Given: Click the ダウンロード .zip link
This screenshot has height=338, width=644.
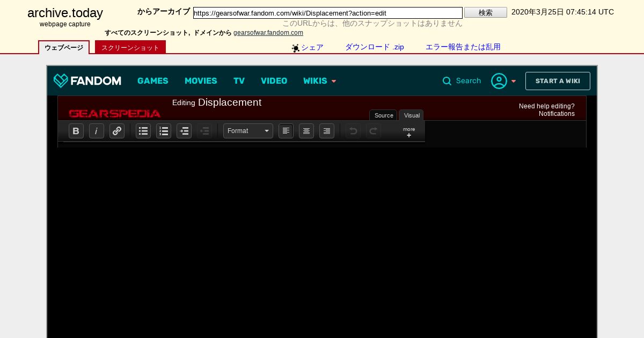Looking at the screenshot, I should [x=375, y=47].
